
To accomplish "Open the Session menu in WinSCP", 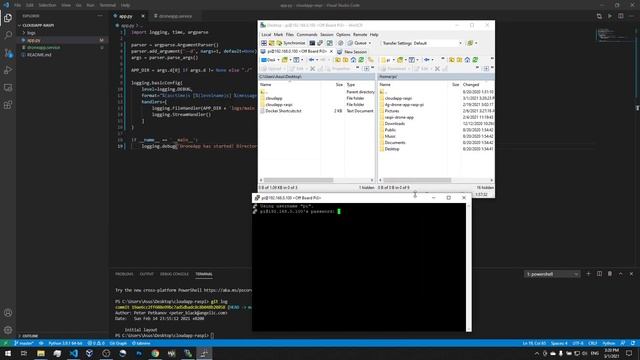I will click(327, 35).
